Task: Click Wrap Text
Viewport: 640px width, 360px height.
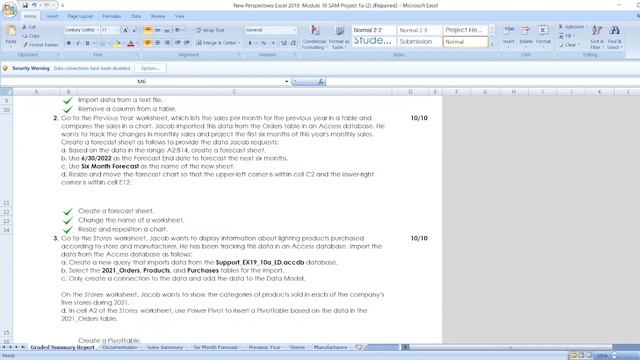Action: coord(210,30)
